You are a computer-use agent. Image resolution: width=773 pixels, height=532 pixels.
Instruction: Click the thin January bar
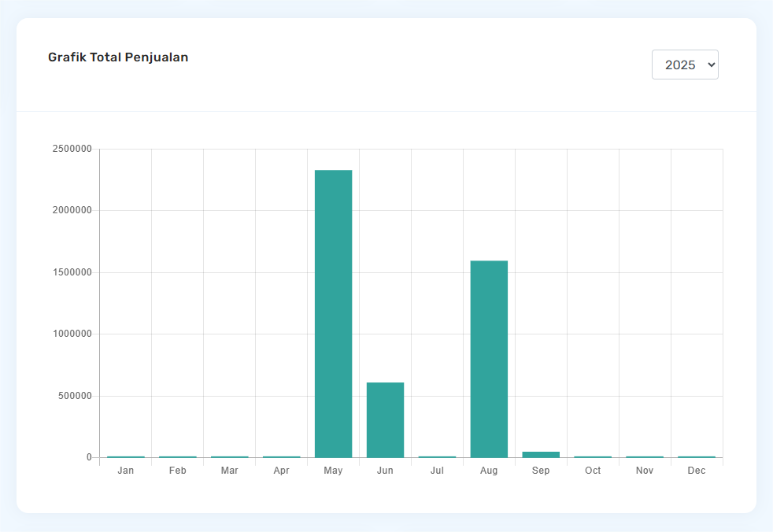click(x=126, y=456)
